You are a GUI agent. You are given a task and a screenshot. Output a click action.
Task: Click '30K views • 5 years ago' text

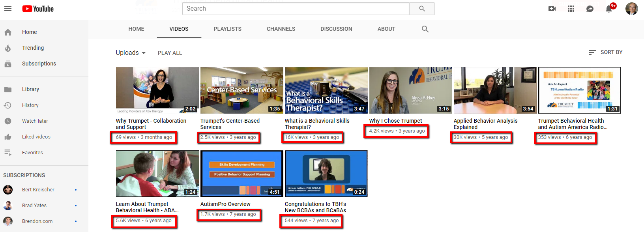[x=481, y=137]
